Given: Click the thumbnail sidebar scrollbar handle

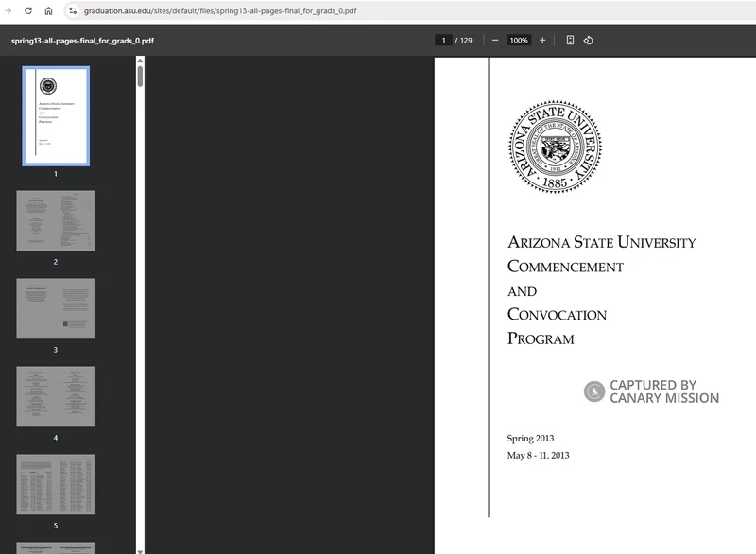Looking at the screenshot, I should click(140, 77).
